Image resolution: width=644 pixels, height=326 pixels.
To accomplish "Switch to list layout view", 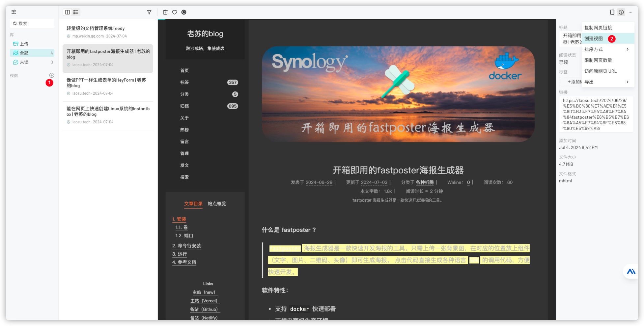I will tap(76, 12).
